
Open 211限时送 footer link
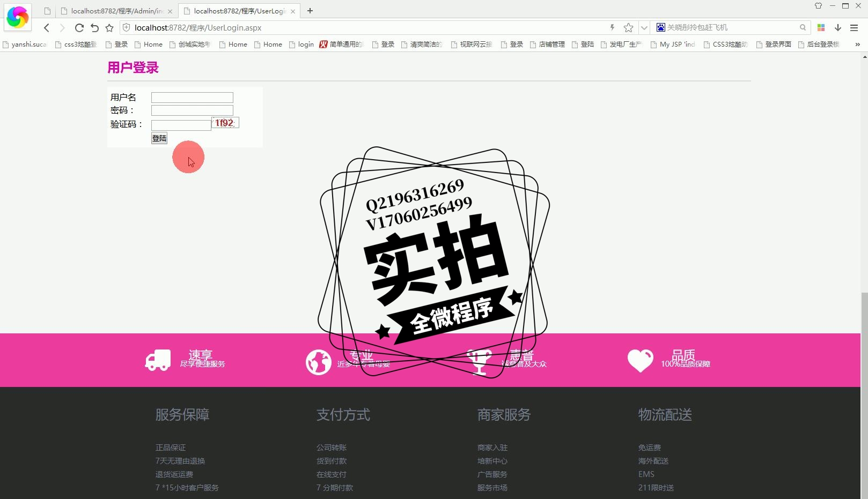coord(656,488)
